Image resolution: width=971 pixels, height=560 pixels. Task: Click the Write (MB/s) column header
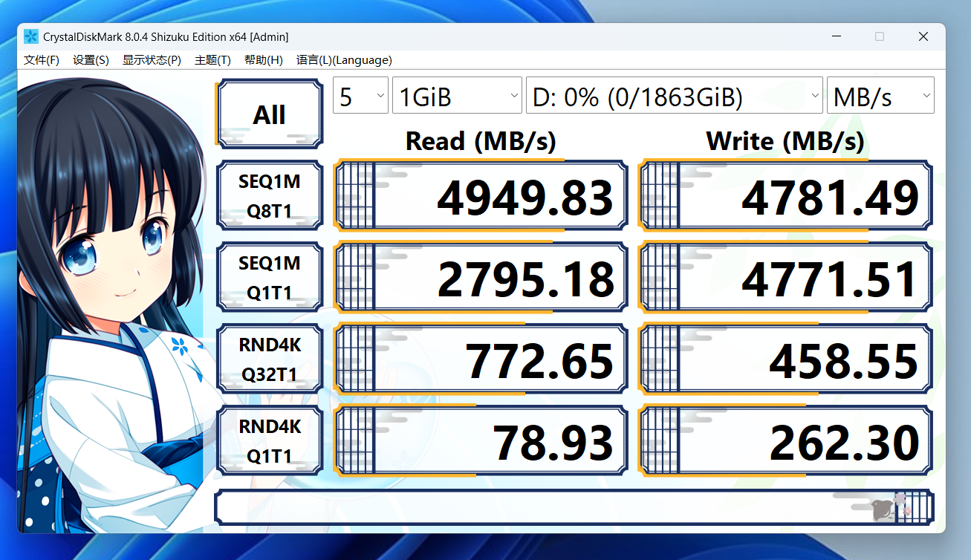tap(785, 140)
